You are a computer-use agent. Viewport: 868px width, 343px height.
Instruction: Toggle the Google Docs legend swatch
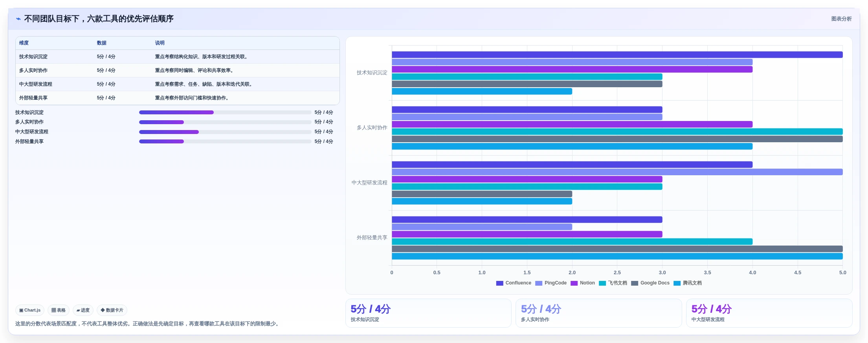point(635,283)
